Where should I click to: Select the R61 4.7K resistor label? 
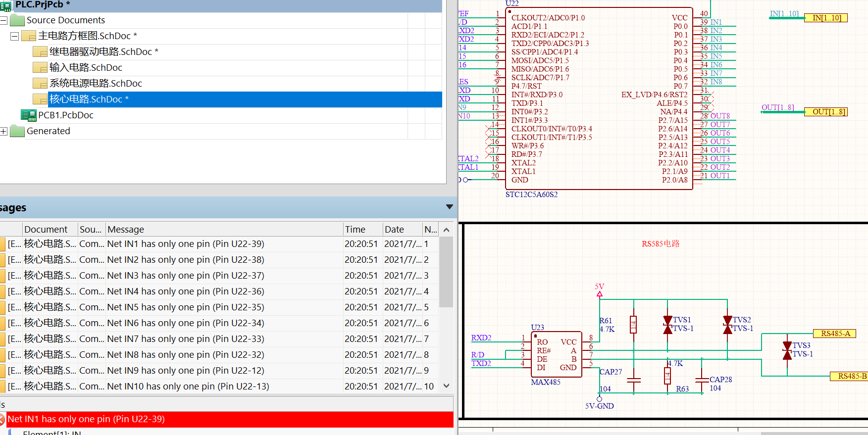click(607, 325)
